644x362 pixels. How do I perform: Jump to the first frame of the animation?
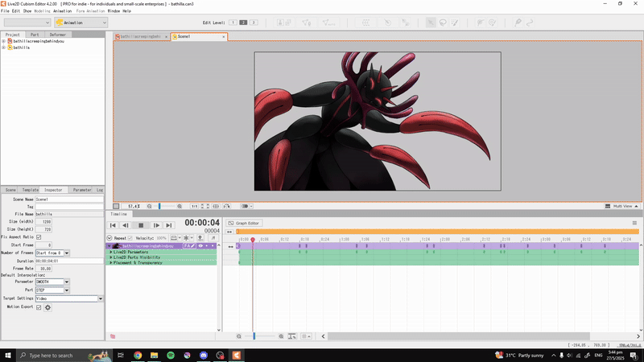pos(113,225)
